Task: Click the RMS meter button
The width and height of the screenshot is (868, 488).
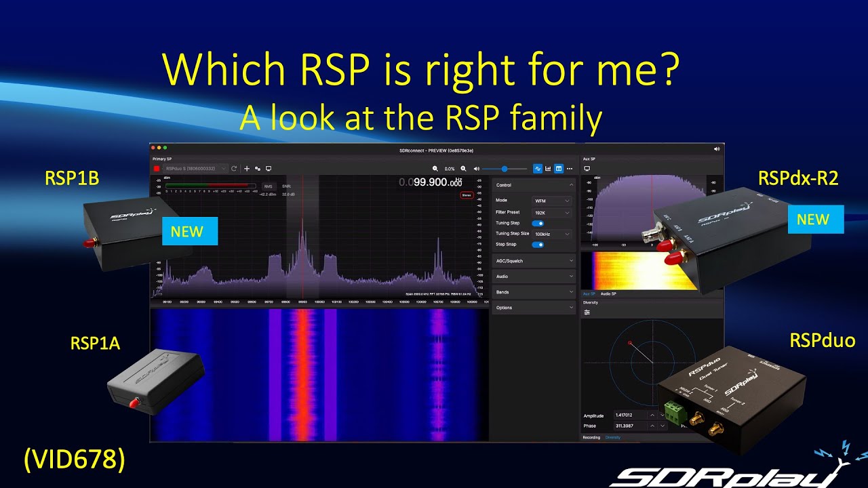Action: (x=268, y=186)
